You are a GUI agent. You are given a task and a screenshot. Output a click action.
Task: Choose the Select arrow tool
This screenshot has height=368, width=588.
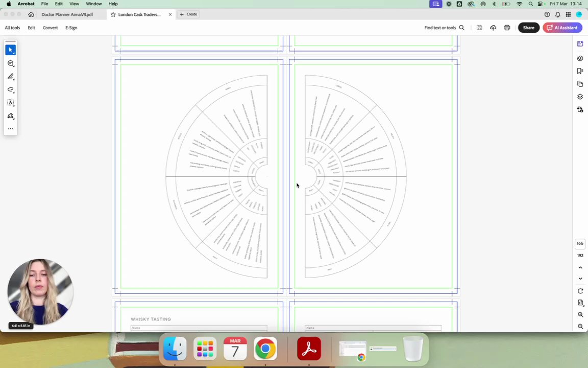click(x=11, y=50)
